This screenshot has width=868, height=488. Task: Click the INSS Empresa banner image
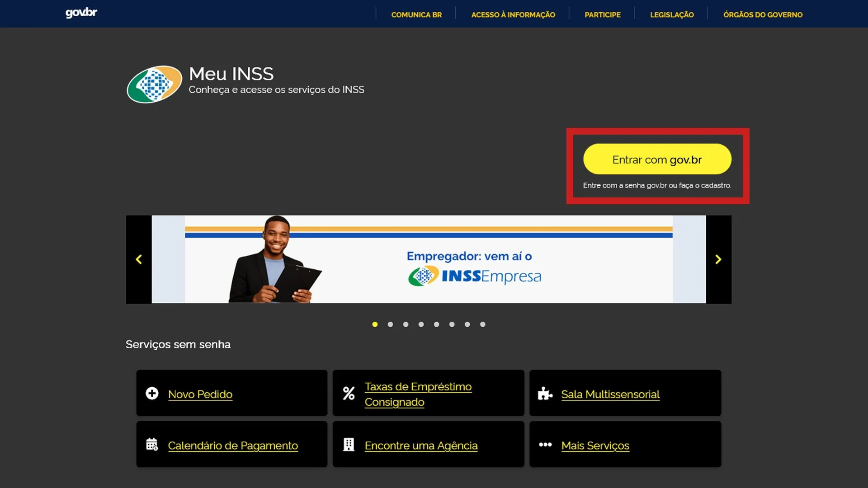tap(429, 259)
